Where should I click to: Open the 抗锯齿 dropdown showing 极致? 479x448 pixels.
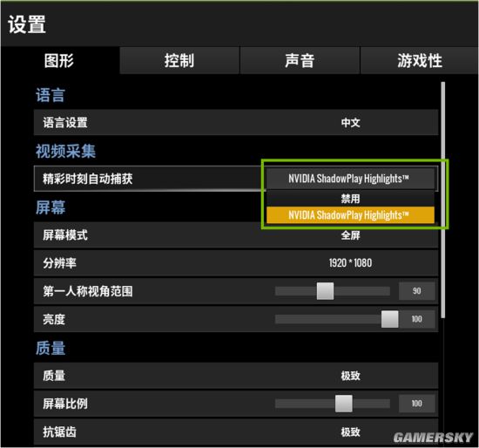[350, 431]
